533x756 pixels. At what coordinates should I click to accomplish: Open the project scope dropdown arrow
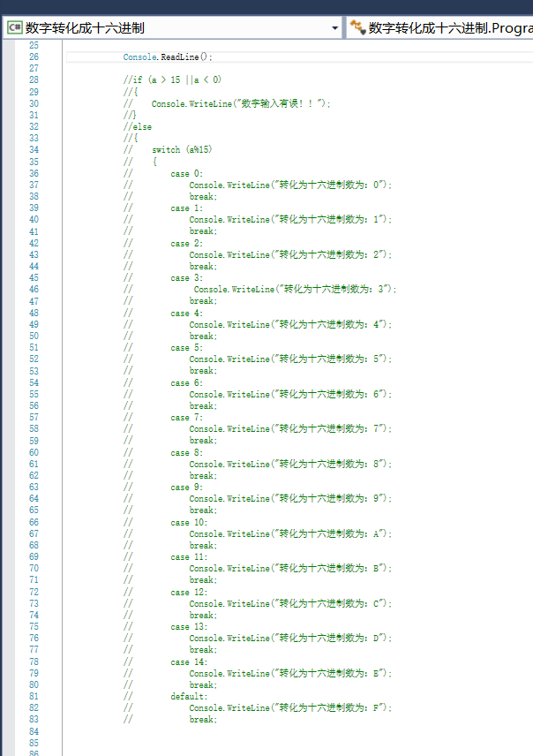click(335, 28)
